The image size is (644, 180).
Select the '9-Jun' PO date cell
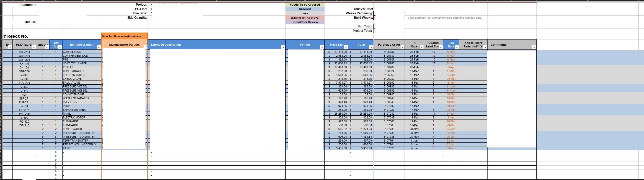(414, 148)
